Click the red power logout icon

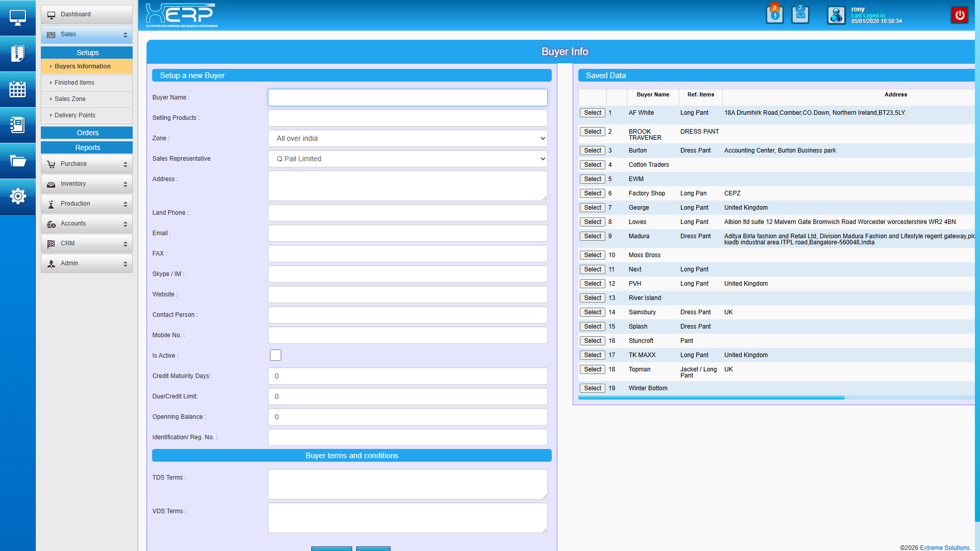(x=960, y=15)
